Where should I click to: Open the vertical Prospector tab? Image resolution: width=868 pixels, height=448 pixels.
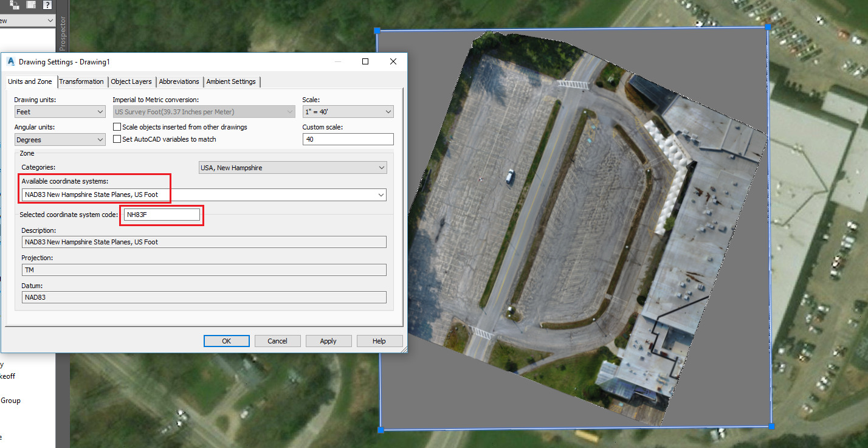[x=62, y=34]
